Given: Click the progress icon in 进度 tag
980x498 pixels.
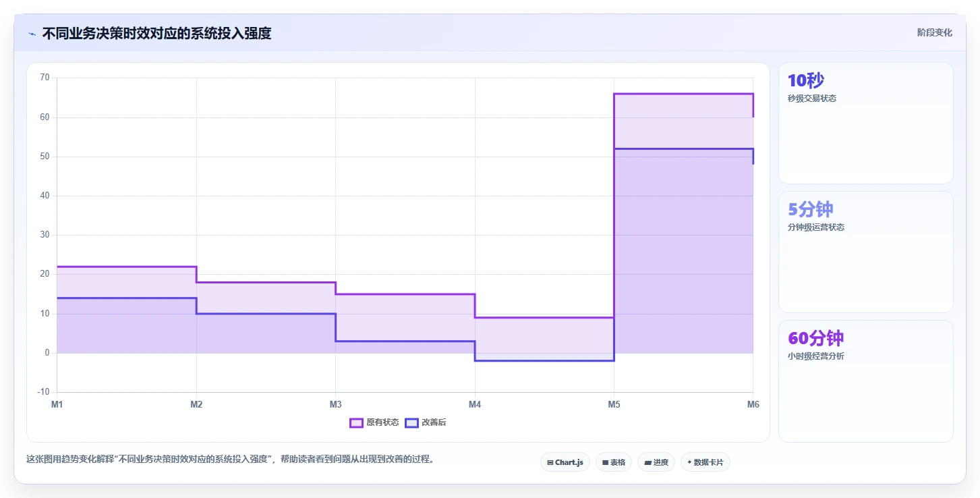Looking at the screenshot, I should (647, 463).
